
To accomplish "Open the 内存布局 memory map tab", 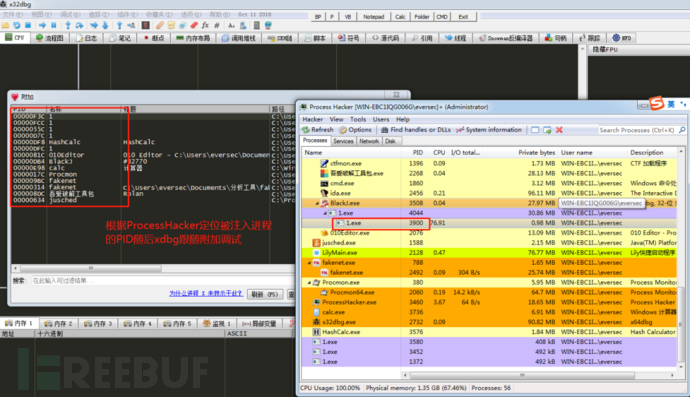I will coord(193,38).
